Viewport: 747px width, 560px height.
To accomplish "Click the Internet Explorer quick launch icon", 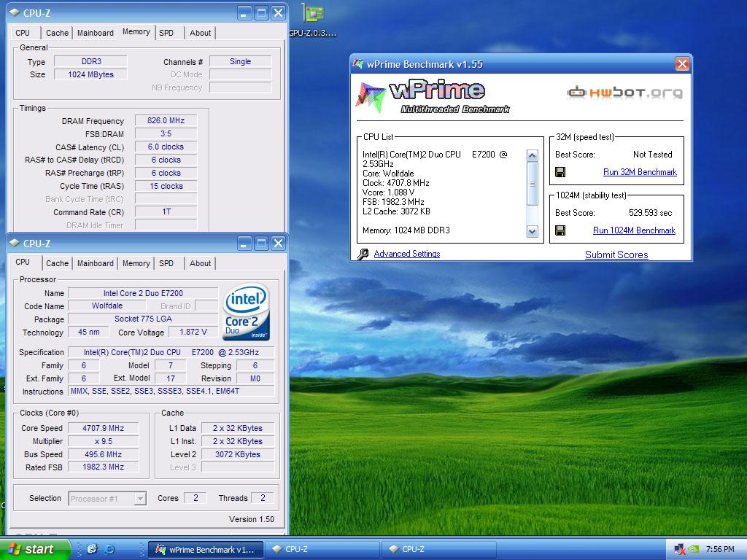I will click(109, 549).
